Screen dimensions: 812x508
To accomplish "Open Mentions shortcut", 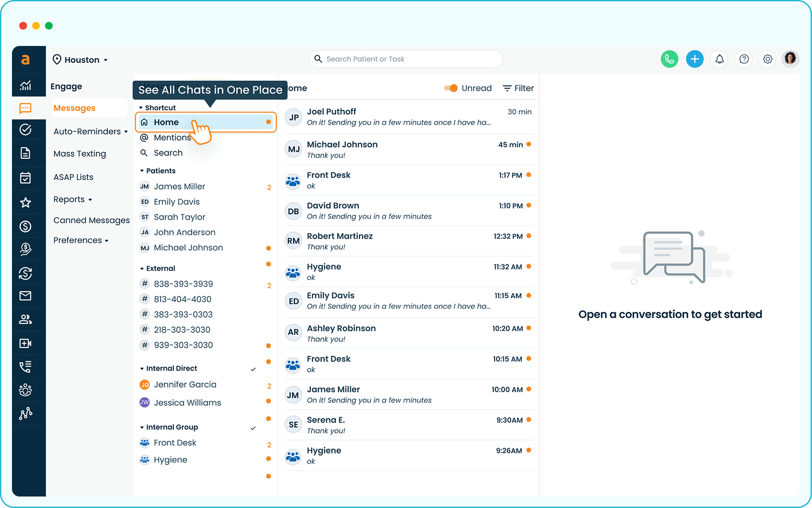I will coord(172,138).
